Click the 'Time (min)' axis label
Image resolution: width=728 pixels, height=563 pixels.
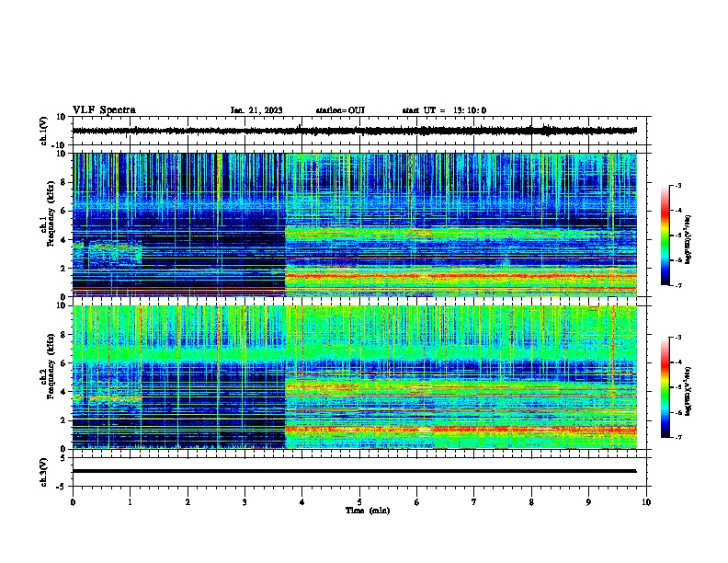(x=368, y=511)
